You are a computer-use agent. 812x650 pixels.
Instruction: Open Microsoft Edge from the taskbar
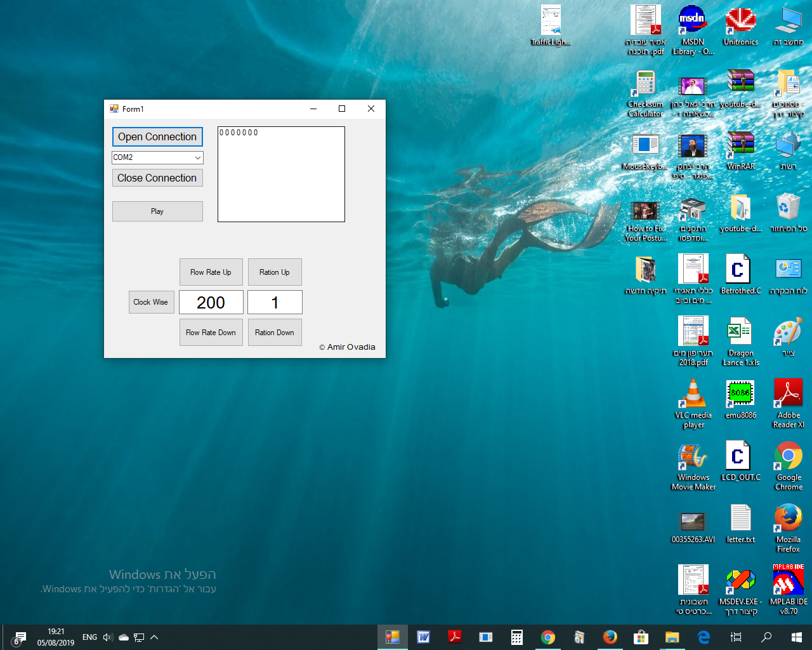(x=704, y=637)
